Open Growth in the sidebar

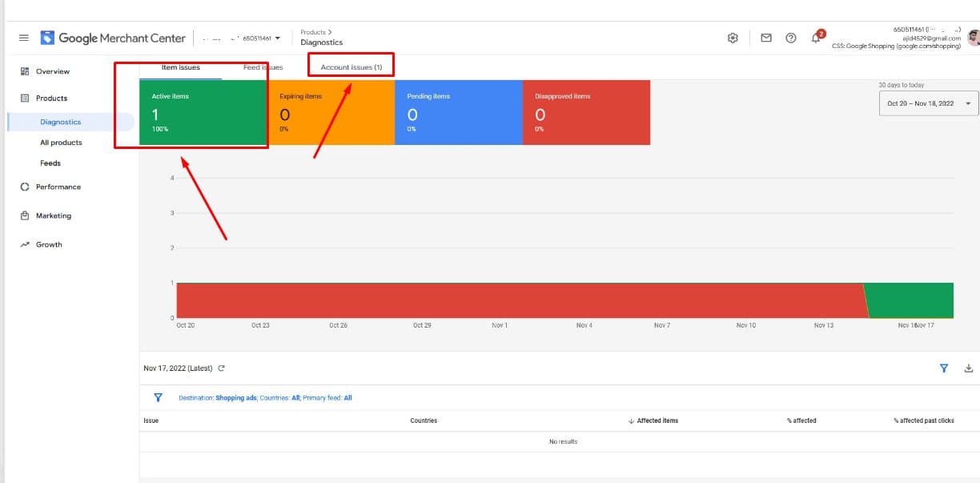pyautogui.click(x=49, y=244)
